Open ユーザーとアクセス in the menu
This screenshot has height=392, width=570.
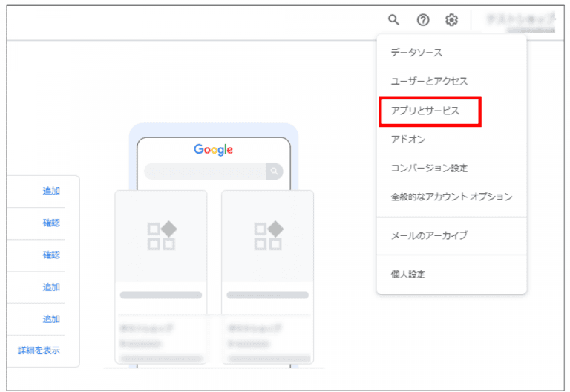pos(429,81)
